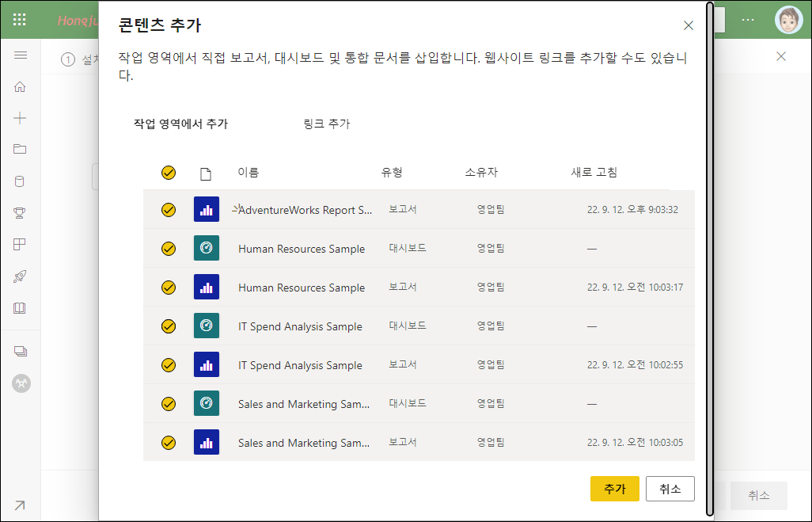Switch to the 링크 추가 tab
This screenshot has width=812, height=522.
coord(327,124)
